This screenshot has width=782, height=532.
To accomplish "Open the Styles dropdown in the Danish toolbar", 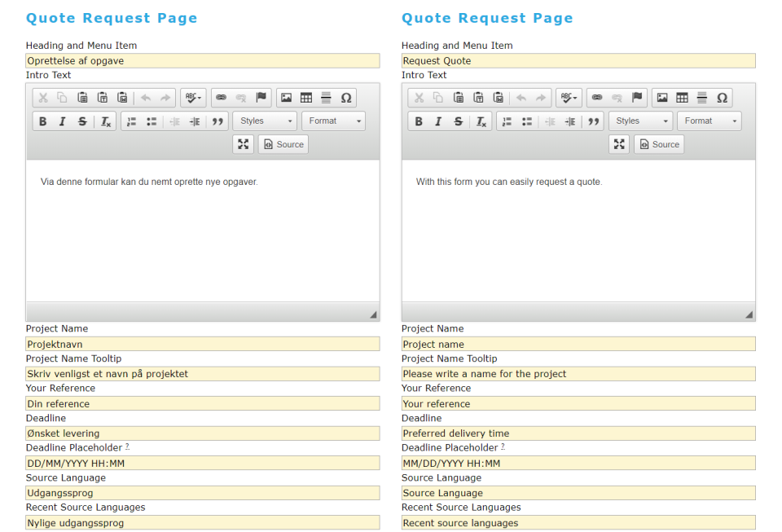I will (x=265, y=121).
